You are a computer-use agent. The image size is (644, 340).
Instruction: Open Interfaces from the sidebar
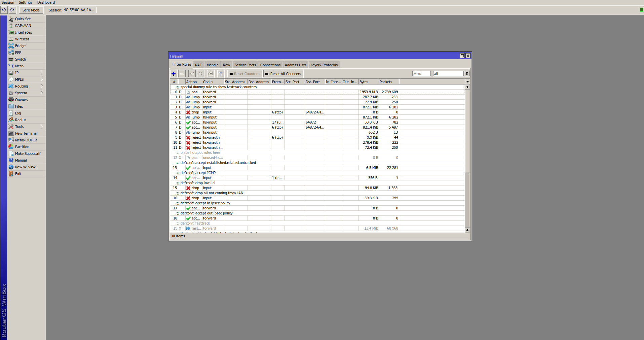[23, 32]
